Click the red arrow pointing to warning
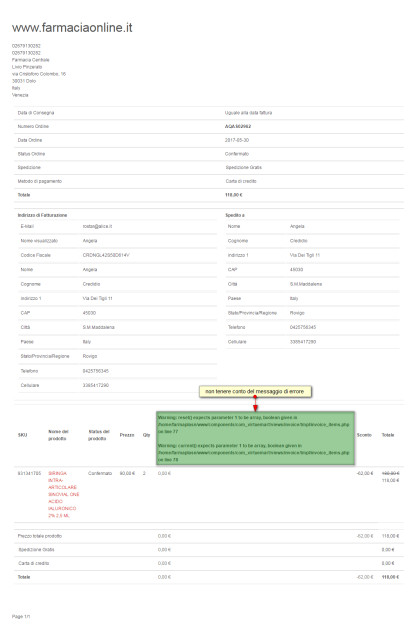The width and height of the screenshot is (418, 640). [x=255, y=404]
